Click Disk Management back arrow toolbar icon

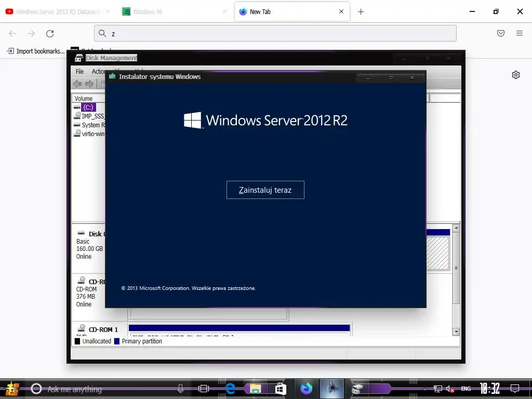click(77, 84)
